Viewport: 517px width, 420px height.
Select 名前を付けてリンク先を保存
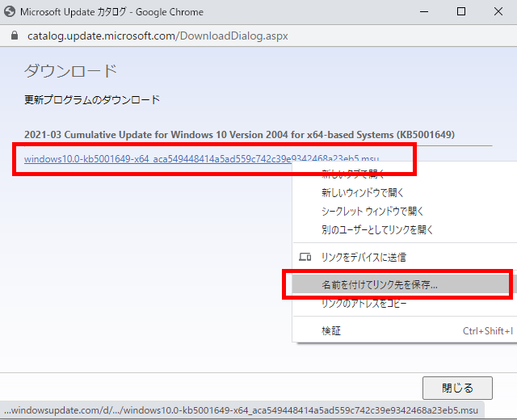coord(380,285)
